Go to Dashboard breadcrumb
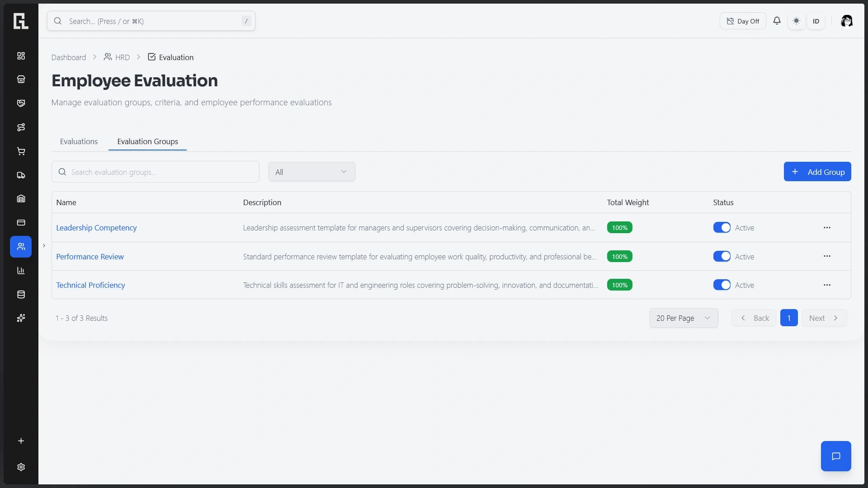The width and height of the screenshot is (868, 488). [x=68, y=57]
